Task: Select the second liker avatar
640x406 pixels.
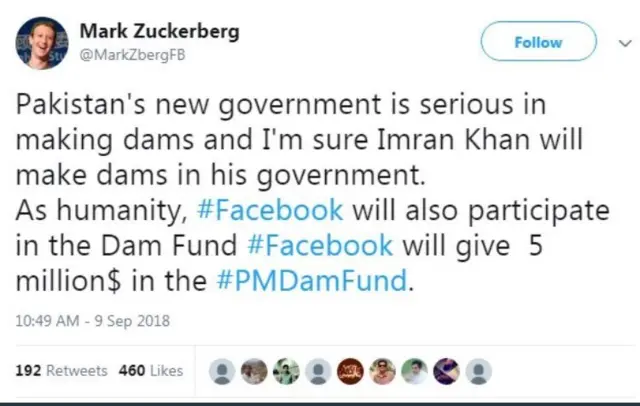Action: 255,371
